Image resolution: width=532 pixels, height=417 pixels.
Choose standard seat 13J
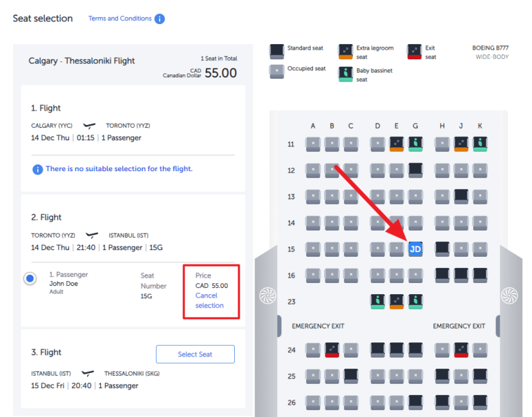click(462, 196)
